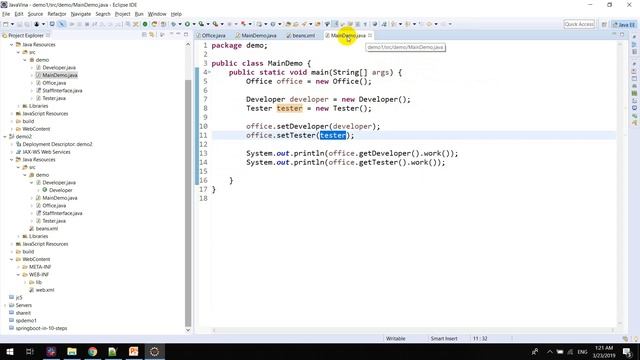640x360 pixels.
Task: Open the Windows Start menu
Action: coord(10,351)
